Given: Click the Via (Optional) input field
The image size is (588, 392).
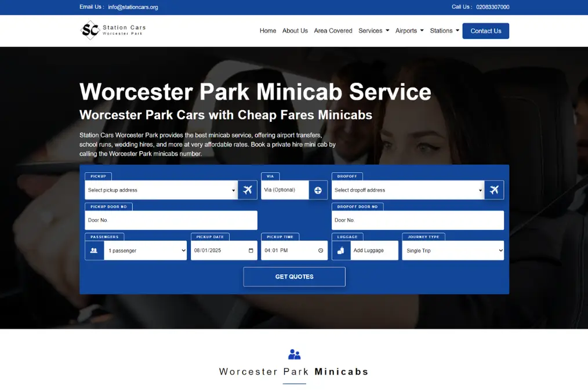Looking at the screenshot, I should [x=285, y=190].
